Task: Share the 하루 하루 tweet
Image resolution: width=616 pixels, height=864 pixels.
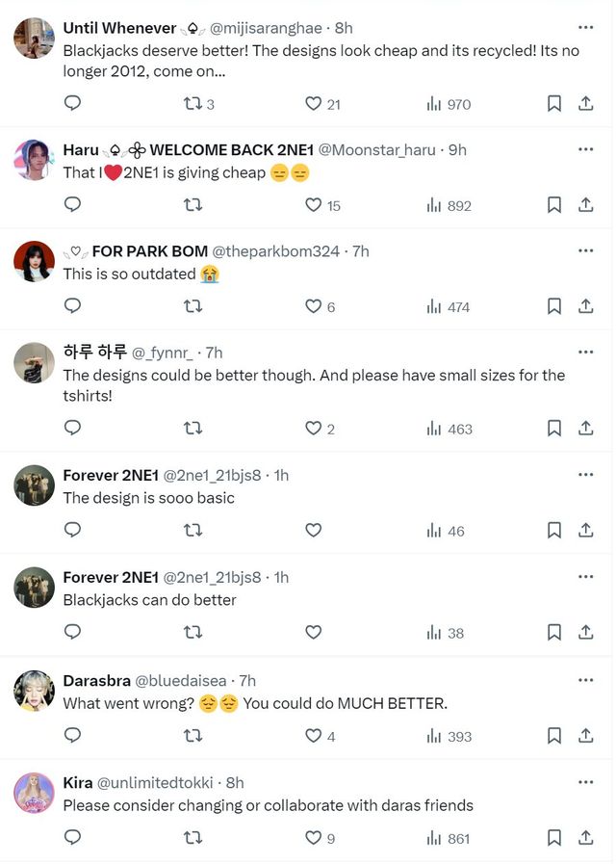Action: [585, 428]
